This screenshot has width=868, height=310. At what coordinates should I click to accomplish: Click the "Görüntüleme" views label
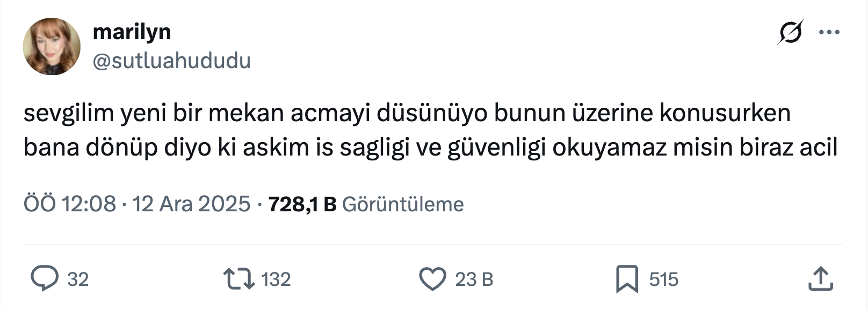pyautogui.click(x=403, y=204)
